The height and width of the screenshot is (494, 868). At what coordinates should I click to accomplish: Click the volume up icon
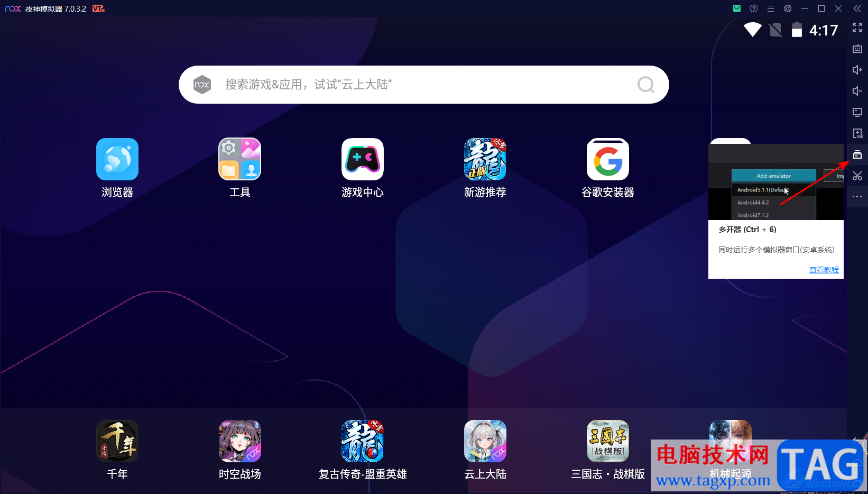pyautogui.click(x=857, y=70)
